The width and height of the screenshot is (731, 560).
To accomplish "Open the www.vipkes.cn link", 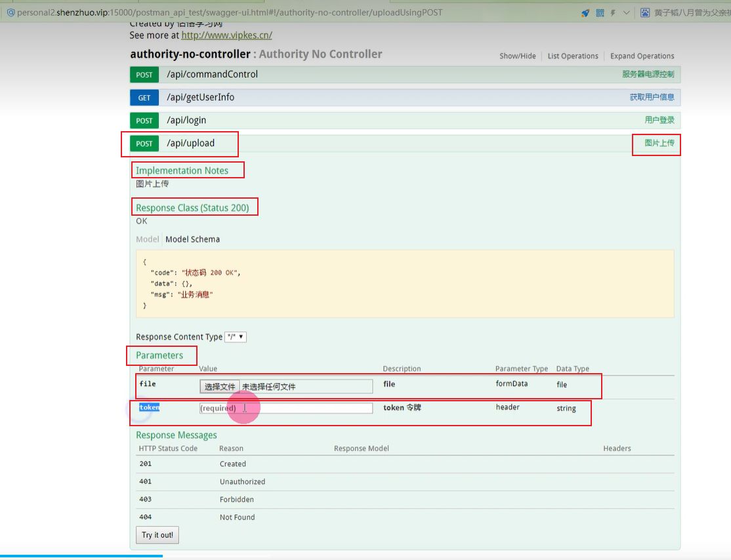I will 226,35.
